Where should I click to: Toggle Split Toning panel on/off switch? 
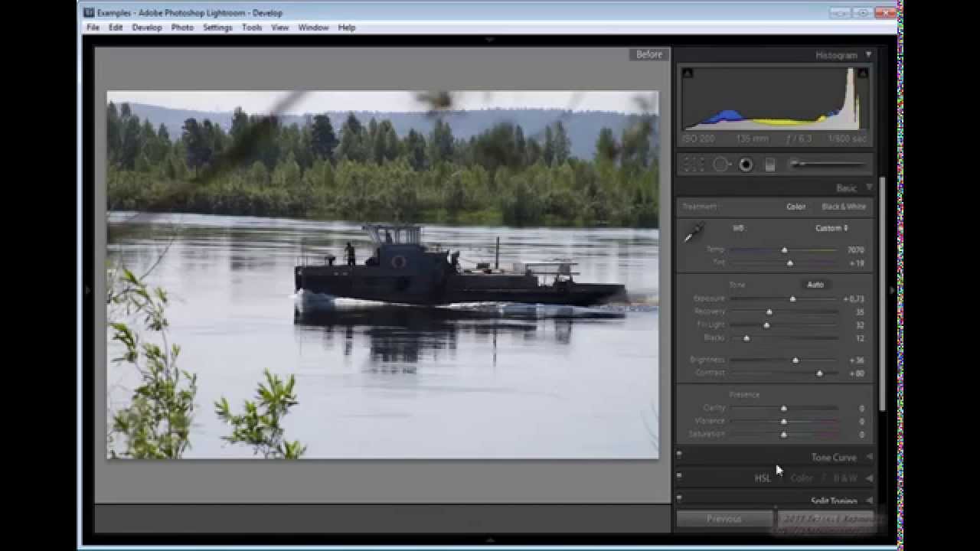pyautogui.click(x=679, y=497)
